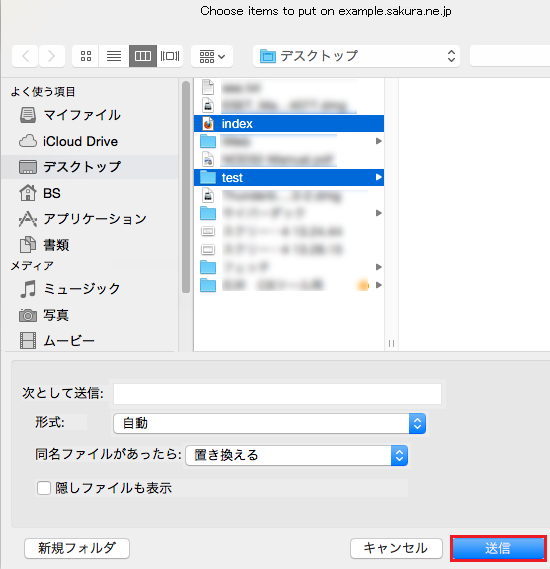Switch to icon grid view

pyautogui.click(x=86, y=56)
